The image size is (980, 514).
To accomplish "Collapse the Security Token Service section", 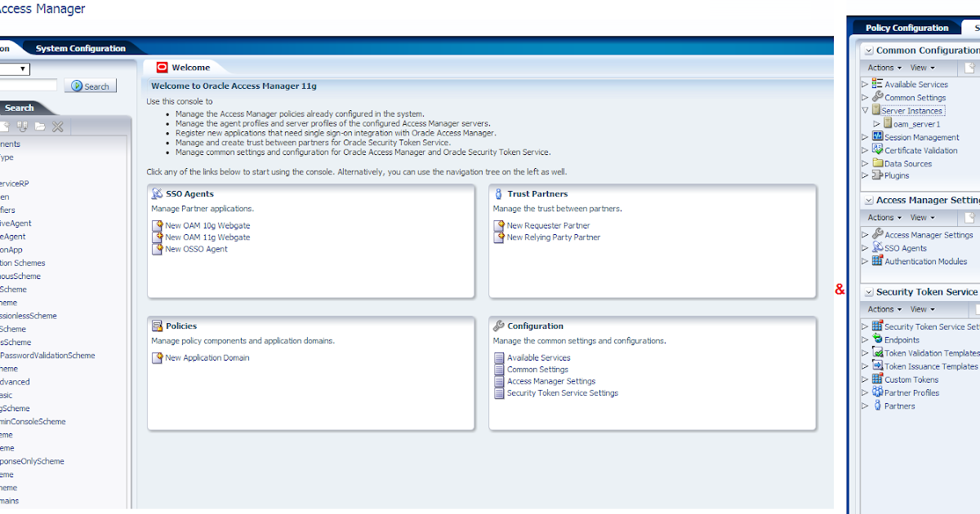I will click(x=869, y=292).
